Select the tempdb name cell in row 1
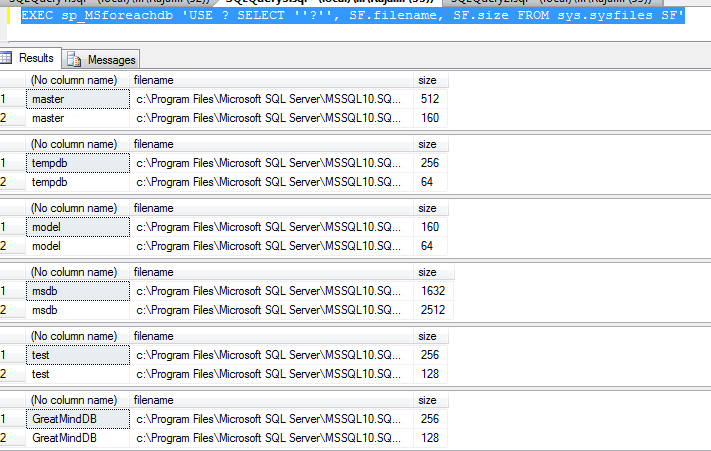The width and height of the screenshot is (711, 451). pos(78,163)
